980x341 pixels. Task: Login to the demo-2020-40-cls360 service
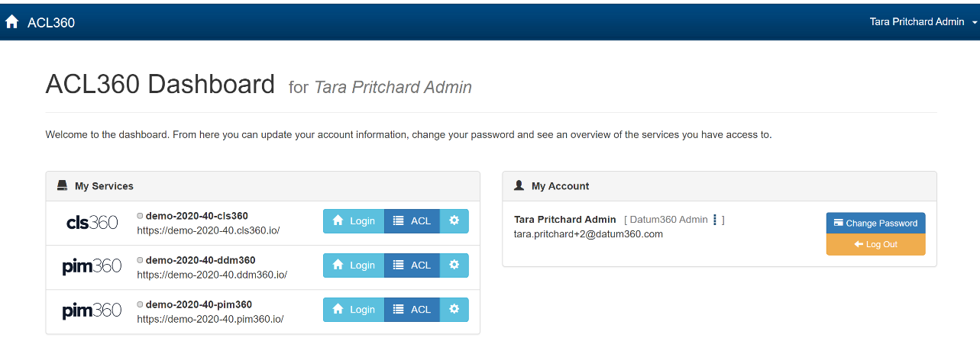[x=354, y=221]
